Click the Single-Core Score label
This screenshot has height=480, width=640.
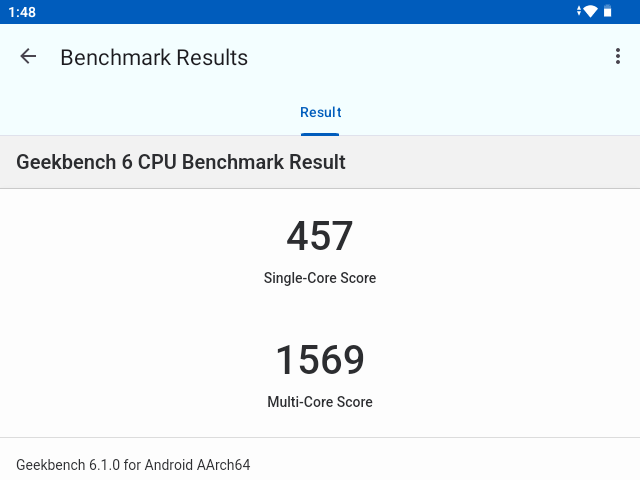point(320,278)
